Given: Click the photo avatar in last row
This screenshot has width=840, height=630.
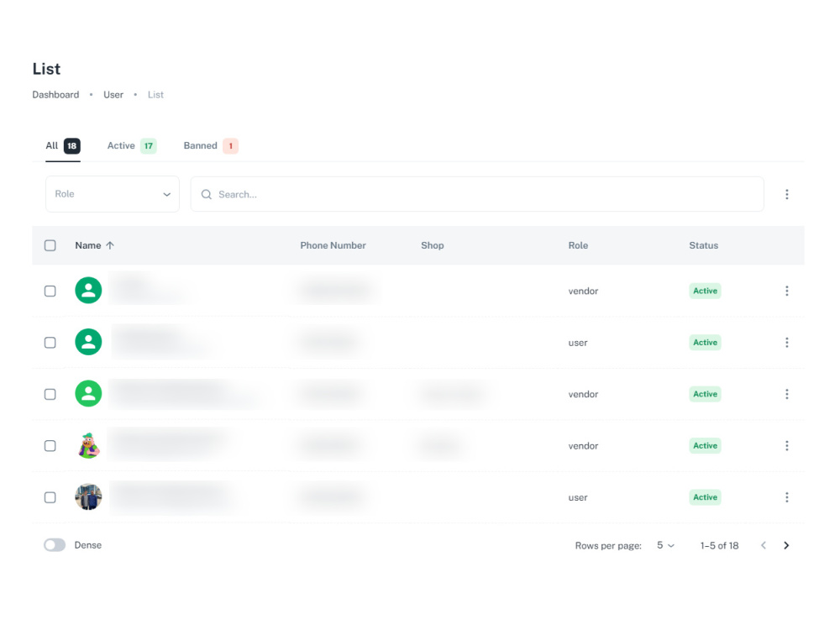Looking at the screenshot, I should click(88, 496).
